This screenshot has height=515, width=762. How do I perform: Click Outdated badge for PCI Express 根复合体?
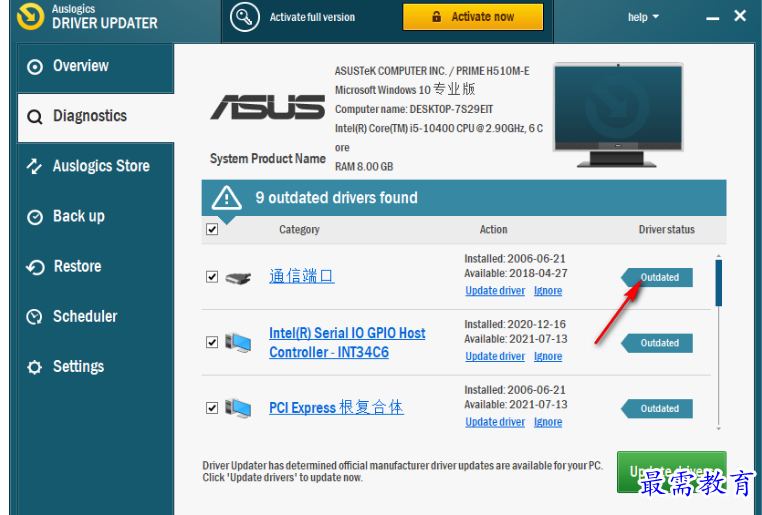point(657,409)
